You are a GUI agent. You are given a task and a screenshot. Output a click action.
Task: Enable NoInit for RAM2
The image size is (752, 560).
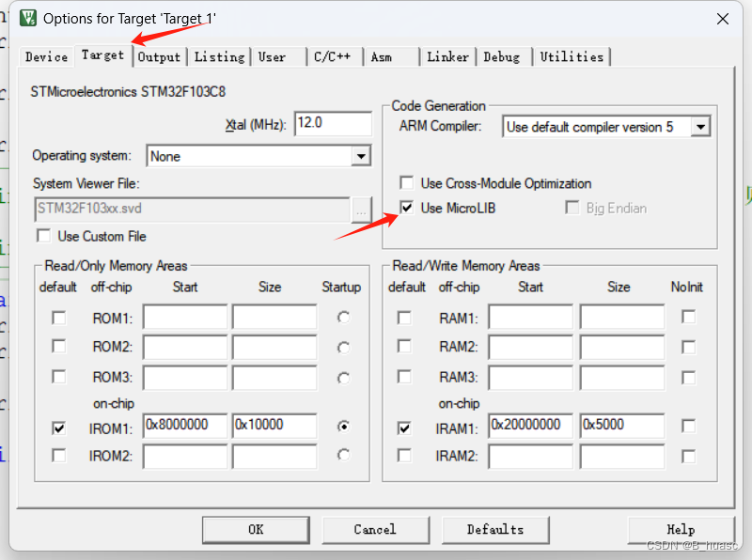(x=689, y=348)
